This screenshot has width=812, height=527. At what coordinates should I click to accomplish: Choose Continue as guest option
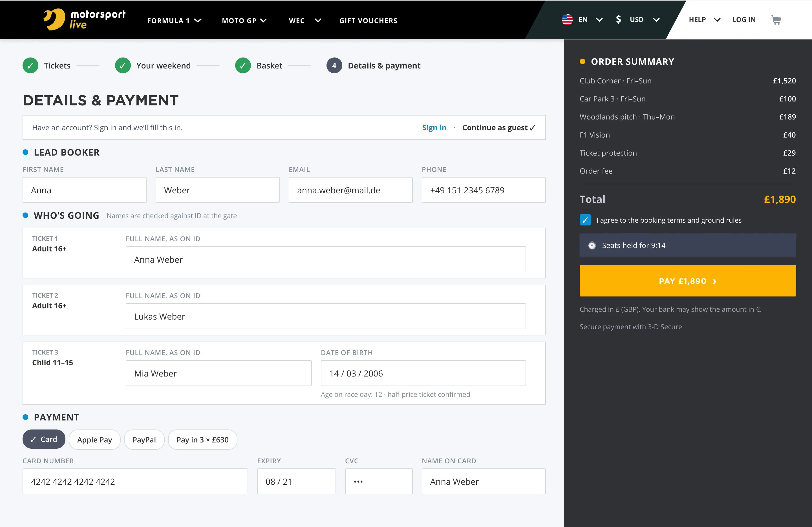click(x=499, y=128)
